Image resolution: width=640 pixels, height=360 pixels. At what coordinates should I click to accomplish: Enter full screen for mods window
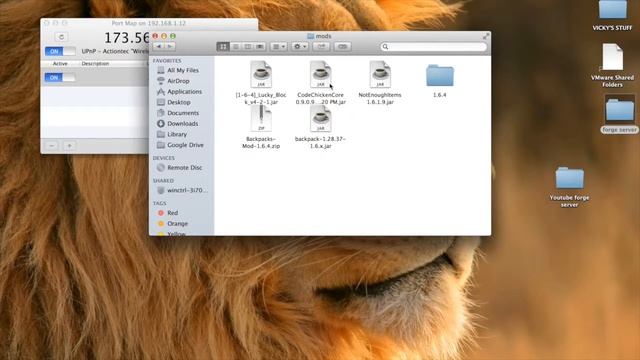(x=486, y=36)
